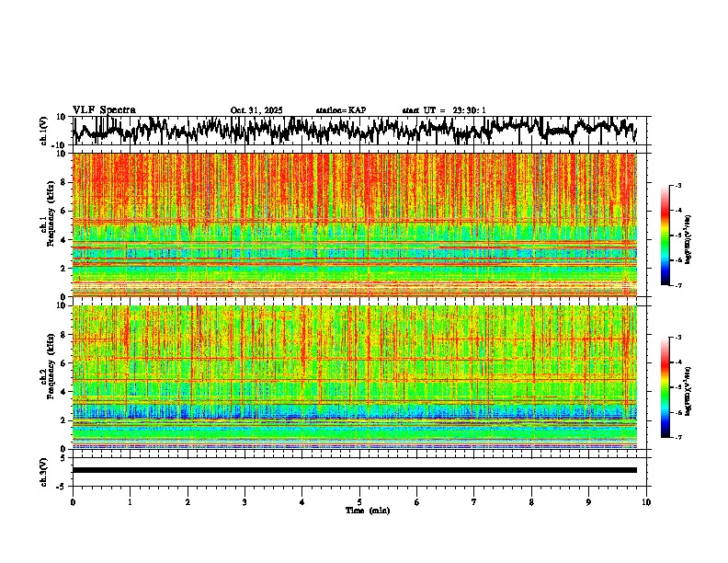Click the "6" kHz tick of ch.1 spectrogram
The width and height of the screenshot is (728, 563).
[x=63, y=211]
